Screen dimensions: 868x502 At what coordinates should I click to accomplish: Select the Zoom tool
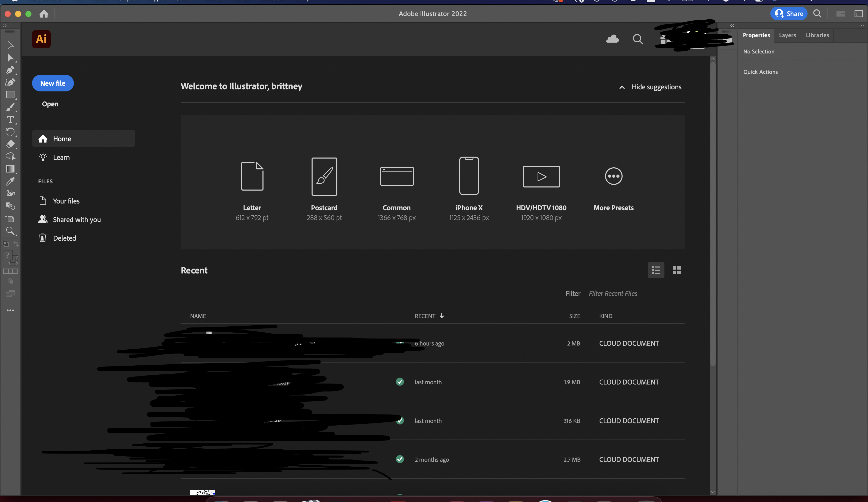pyautogui.click(x=10, y=231)
